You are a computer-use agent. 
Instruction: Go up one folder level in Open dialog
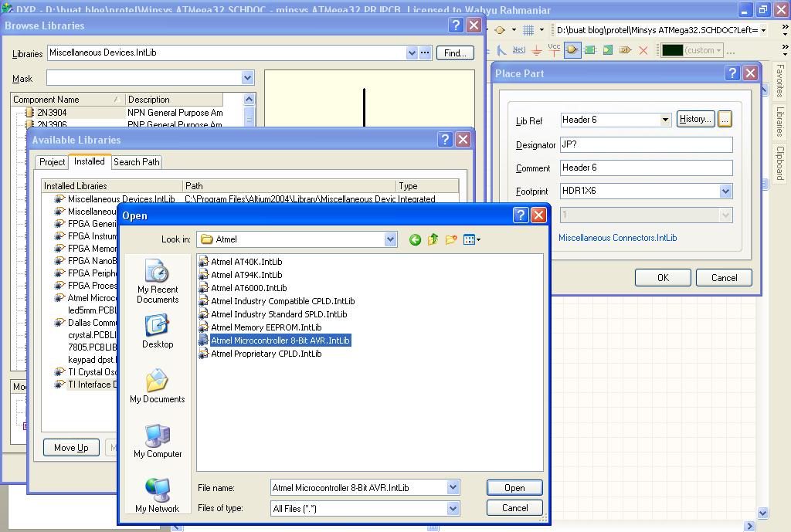click(x=433, y=239)
